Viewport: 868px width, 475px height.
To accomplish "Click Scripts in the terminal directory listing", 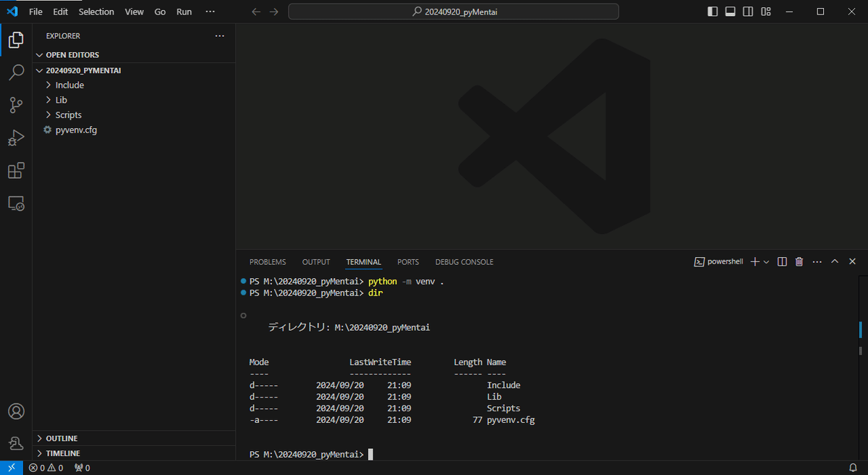I will [503, 408].
